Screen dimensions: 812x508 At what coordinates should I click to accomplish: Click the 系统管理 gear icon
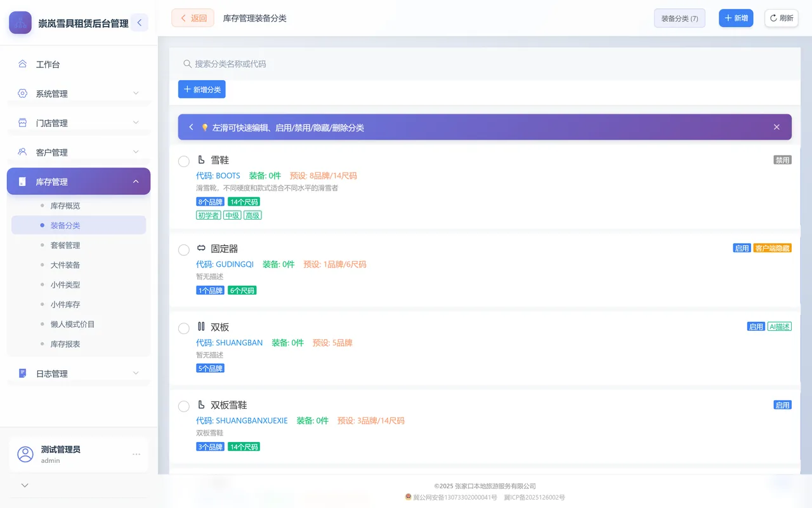tap(23, 93)
